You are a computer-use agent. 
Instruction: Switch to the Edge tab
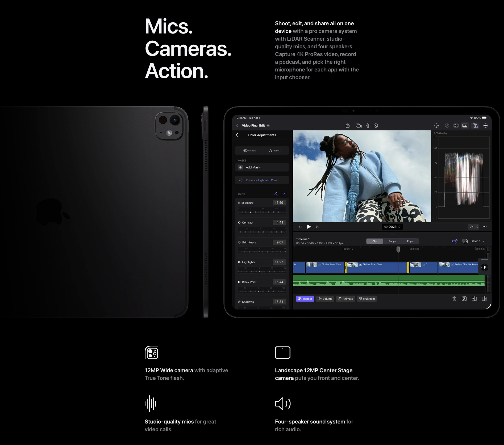(x=410, y=241)
